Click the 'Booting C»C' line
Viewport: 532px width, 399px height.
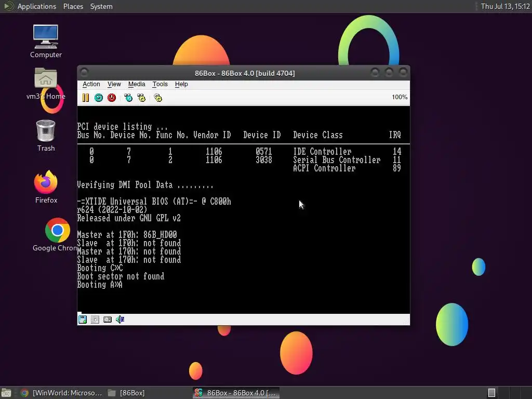(x=100, y=268)
